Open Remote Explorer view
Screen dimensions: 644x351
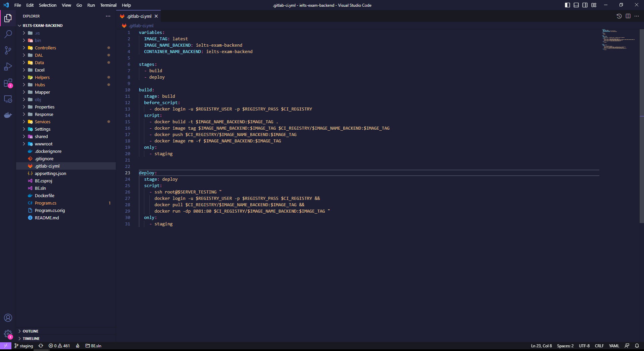tap(8, 99)
